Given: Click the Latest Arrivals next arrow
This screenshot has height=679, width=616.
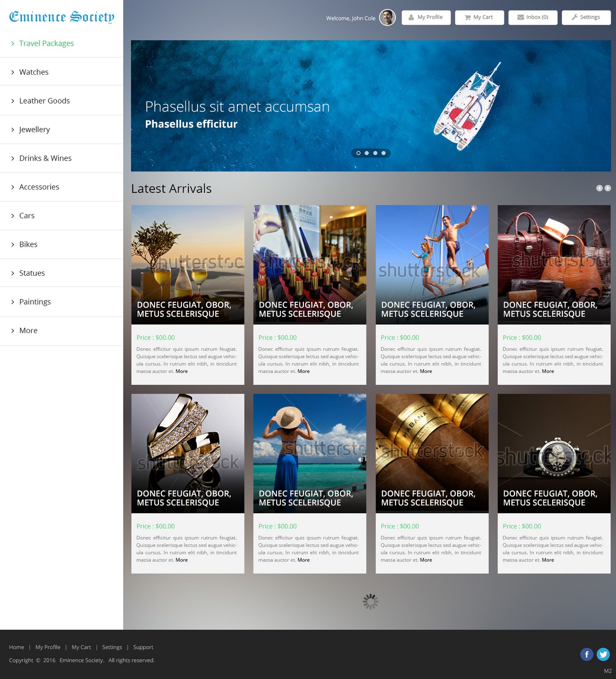Looking at the screenshot, I should pyautogui.click(x=607, y=188).
